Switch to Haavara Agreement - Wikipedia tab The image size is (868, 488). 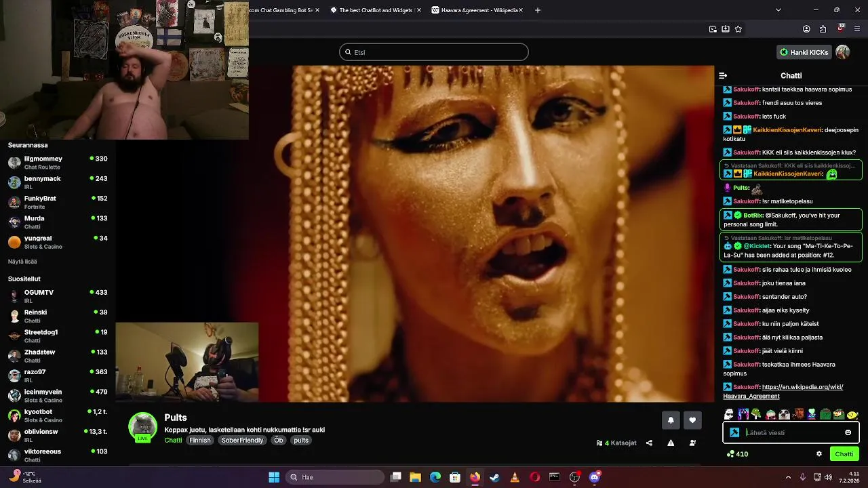coord(479,10)
